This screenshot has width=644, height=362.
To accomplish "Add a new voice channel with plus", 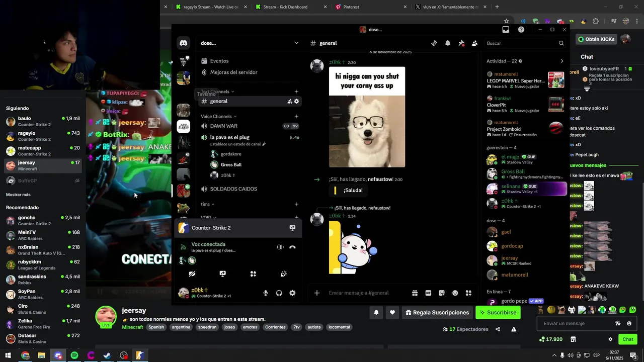I will point(296,116).
